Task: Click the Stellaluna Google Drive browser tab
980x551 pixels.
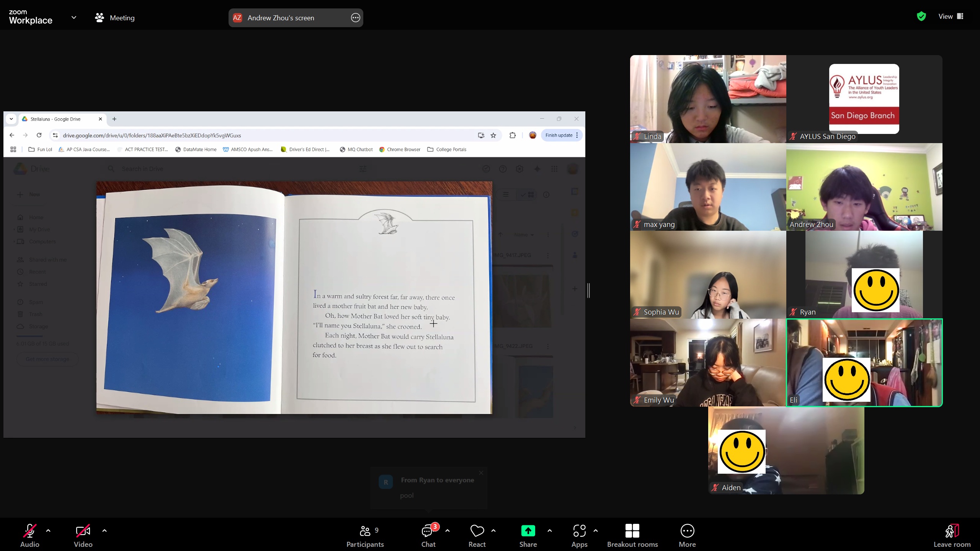Action: click(62, 119)
